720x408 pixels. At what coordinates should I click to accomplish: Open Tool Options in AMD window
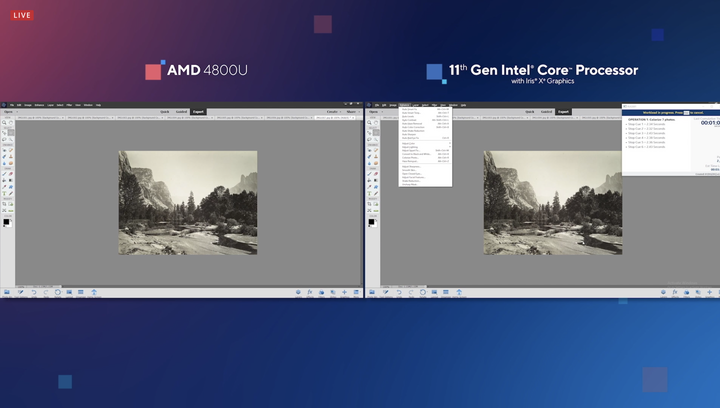pyautogui.click(x=21, y=293)
